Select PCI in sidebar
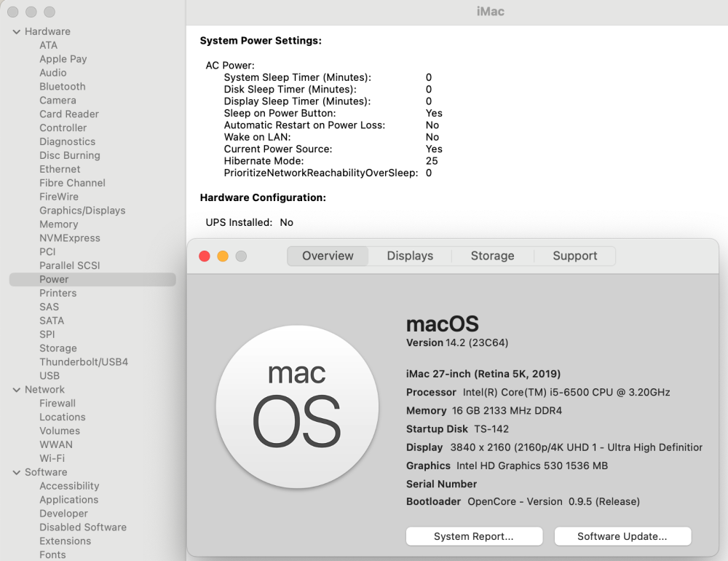The image size is (728, 561). tap(47, 252)
